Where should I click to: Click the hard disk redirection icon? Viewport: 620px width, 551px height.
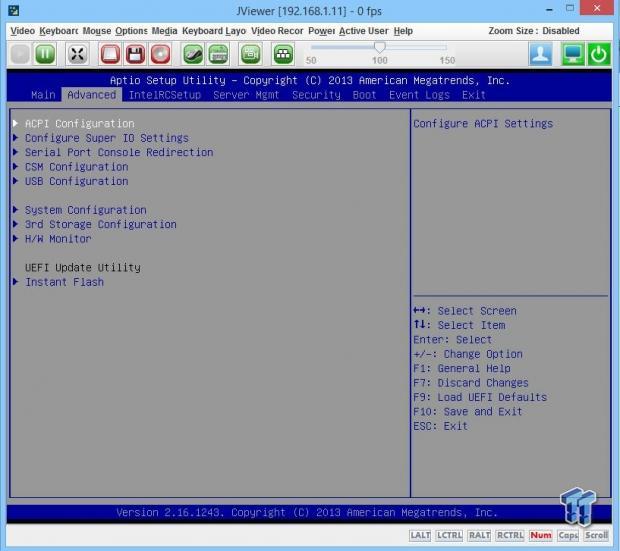[x=110, y=54]
